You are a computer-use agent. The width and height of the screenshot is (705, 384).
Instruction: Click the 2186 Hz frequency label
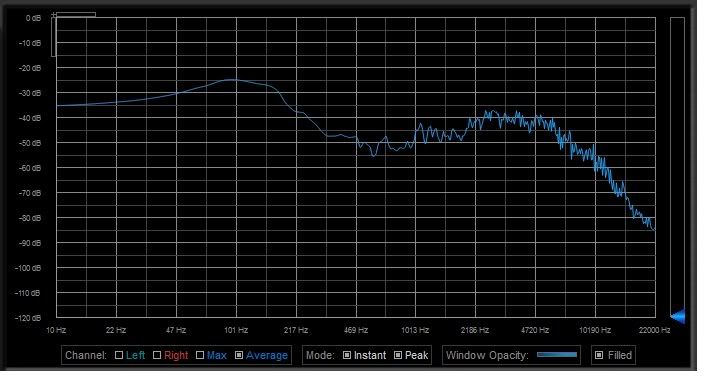click(x=475, y=330)
